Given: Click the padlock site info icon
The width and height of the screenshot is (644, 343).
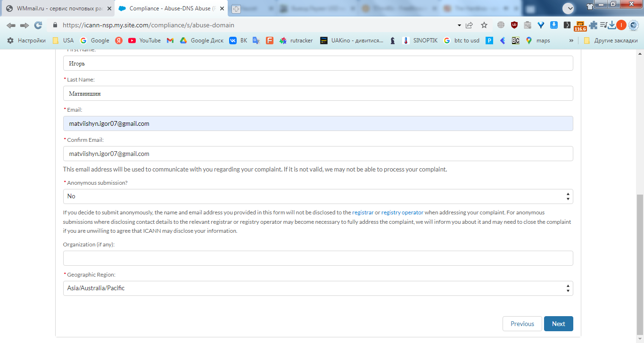Looking at the screenshot, I should [x=55, y=25].
